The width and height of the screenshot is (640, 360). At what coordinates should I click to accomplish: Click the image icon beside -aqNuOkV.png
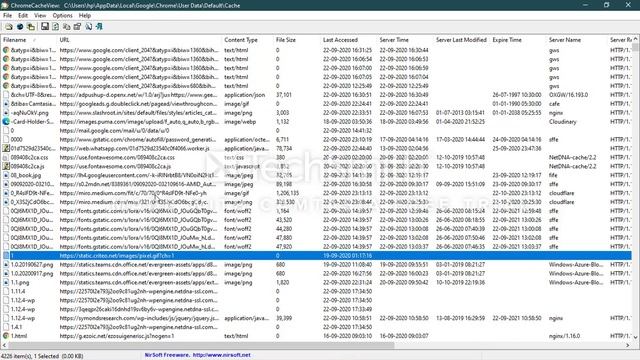pyautogui.click(x=6, y=113)
